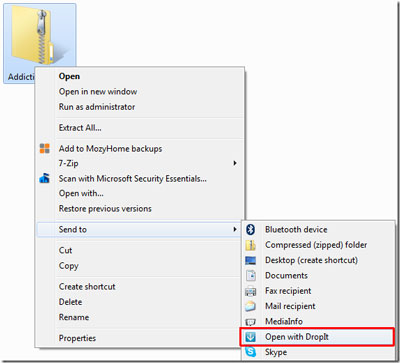Click the Microsoft Security Essentials icon
Screen dimensions: 400x363
point(45,179)
